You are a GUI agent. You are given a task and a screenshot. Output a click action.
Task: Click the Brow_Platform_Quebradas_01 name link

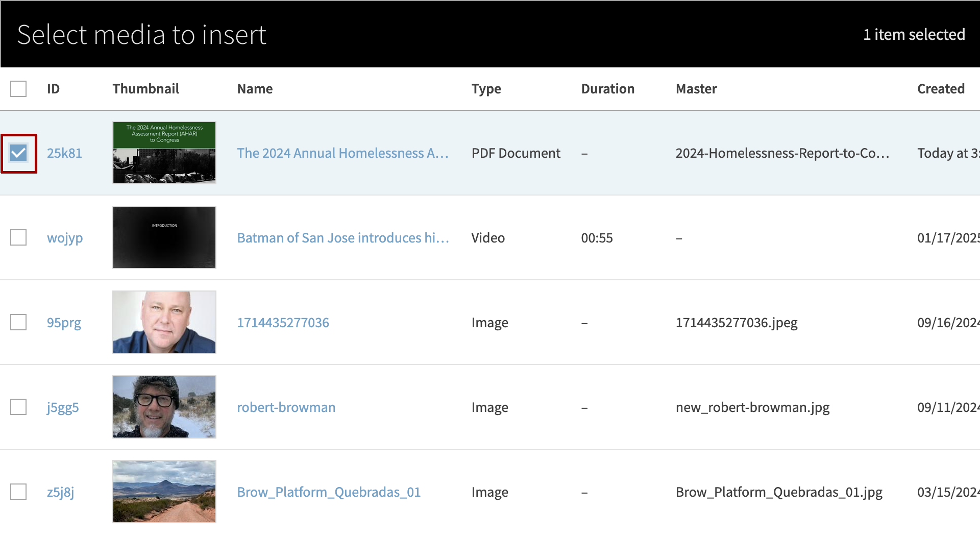pos(329,492)
